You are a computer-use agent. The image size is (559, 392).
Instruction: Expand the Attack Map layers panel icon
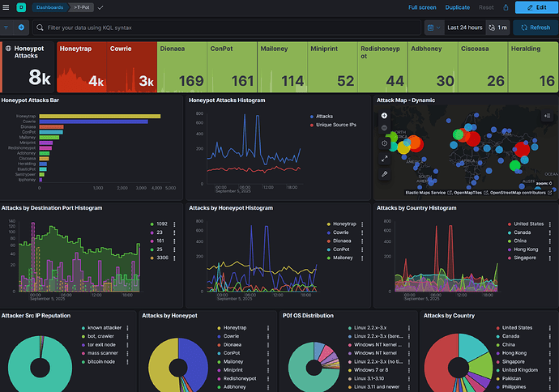click(547, 115)
